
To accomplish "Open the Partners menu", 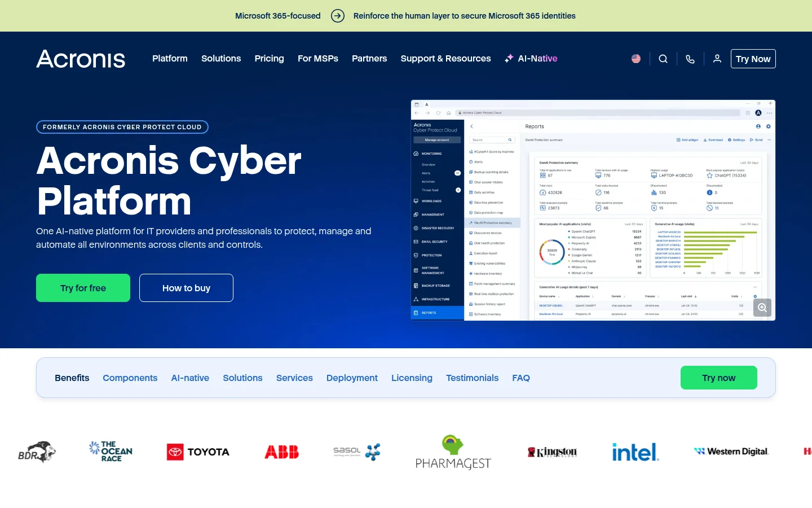I will [x=369, y=58].
